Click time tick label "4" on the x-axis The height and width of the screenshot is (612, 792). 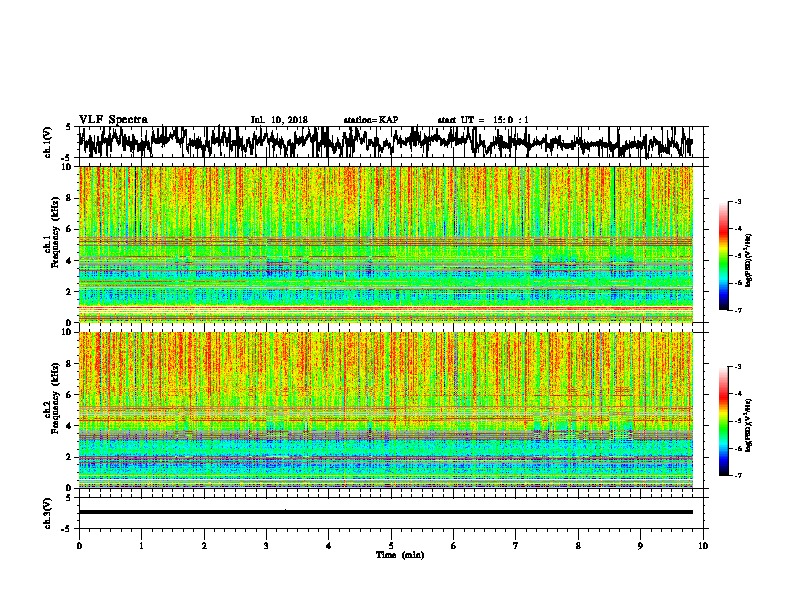pos(329,546)
